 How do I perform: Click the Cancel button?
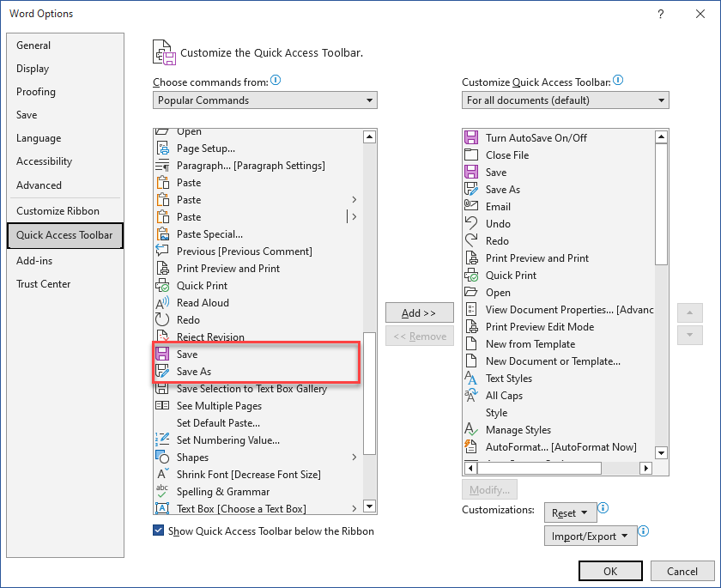click(682, 571)
